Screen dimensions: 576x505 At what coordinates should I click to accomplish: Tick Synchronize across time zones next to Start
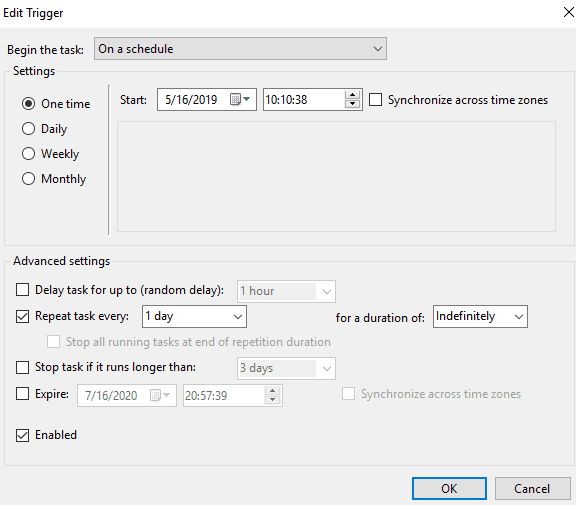[375, 100]
